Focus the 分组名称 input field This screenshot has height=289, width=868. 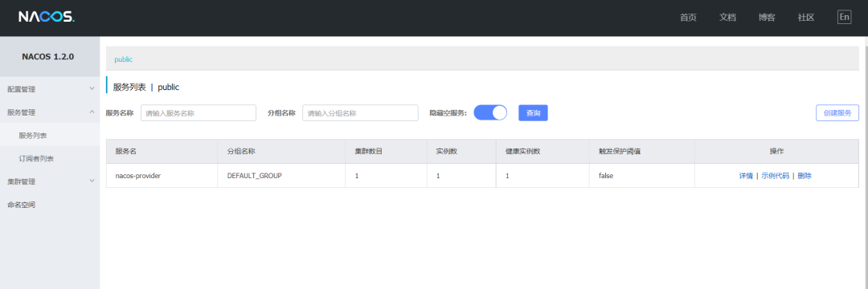(x=360, y=112)
